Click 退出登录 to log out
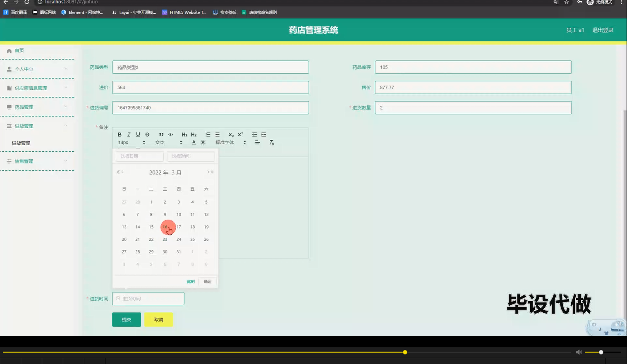The height and width of the screenshot is (364, 627). 603,30
